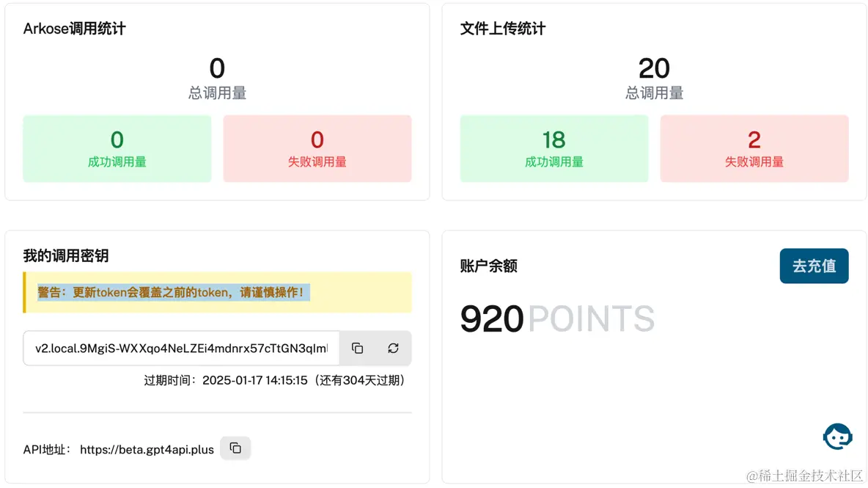868x488 pixels.
Task: Click the file upload total count 20
Action: pyautogui.click(x=654, y=68)
